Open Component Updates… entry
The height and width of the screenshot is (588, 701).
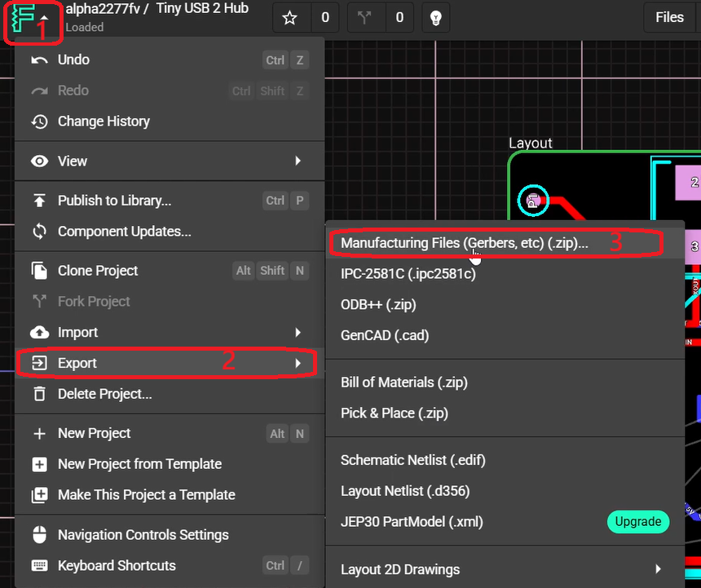(x=170, y=232)
